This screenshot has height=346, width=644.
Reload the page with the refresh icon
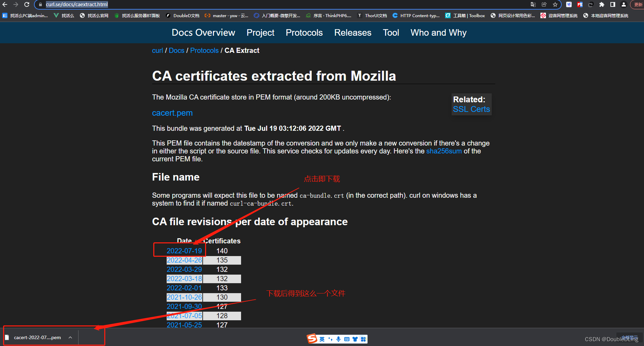pos(27,4)
